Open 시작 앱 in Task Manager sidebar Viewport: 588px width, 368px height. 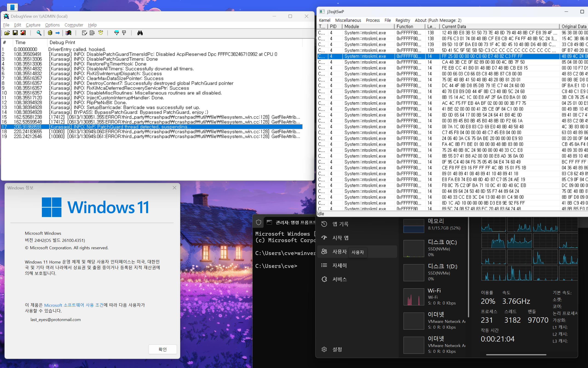tap(357, 238)
